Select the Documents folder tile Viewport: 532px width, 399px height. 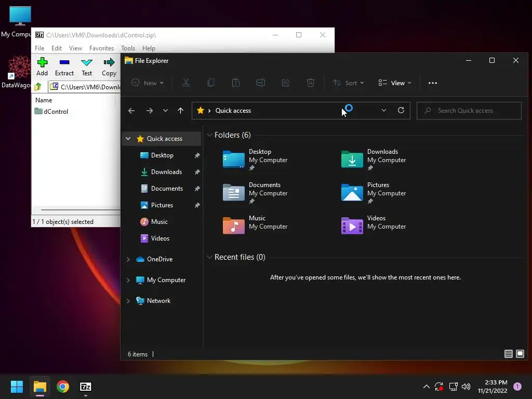(255, 193)
